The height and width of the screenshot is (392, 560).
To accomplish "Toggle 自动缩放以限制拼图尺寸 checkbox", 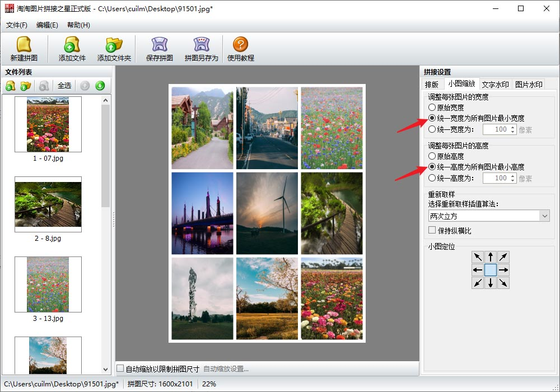I will (120, 368).
